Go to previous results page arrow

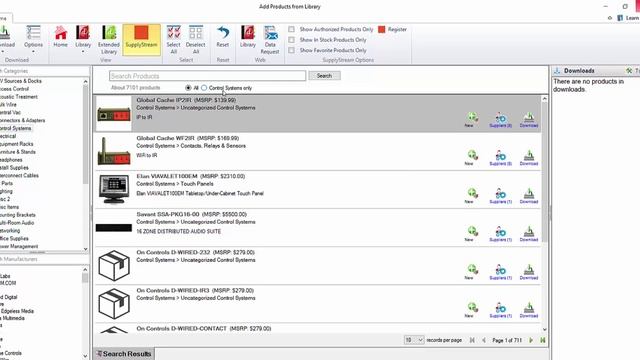pyautogui.click(x=484, y=340)
